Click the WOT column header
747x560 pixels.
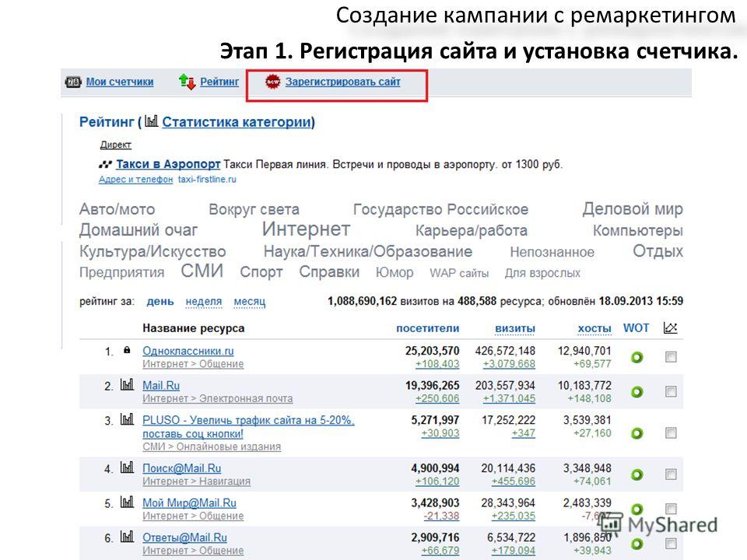[x=636, y=328]
